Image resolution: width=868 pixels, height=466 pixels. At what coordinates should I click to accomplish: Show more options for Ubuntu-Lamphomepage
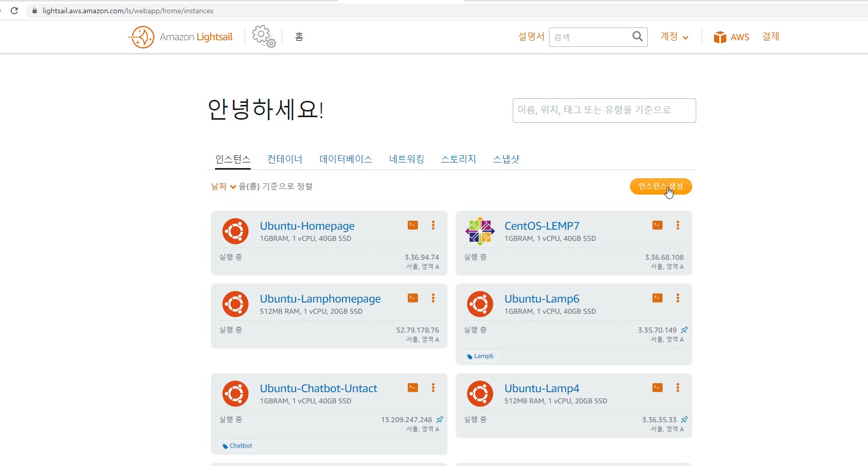point(433,298)
